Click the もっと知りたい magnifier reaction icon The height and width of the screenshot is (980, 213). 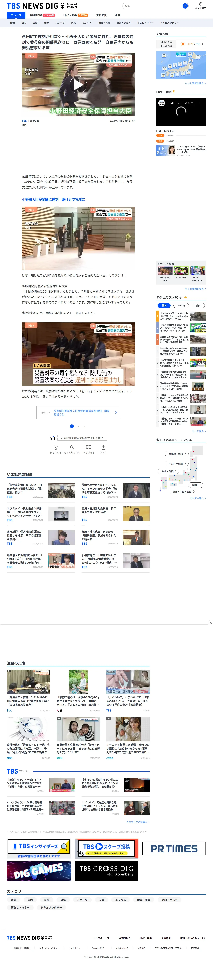tap(72, 447)
